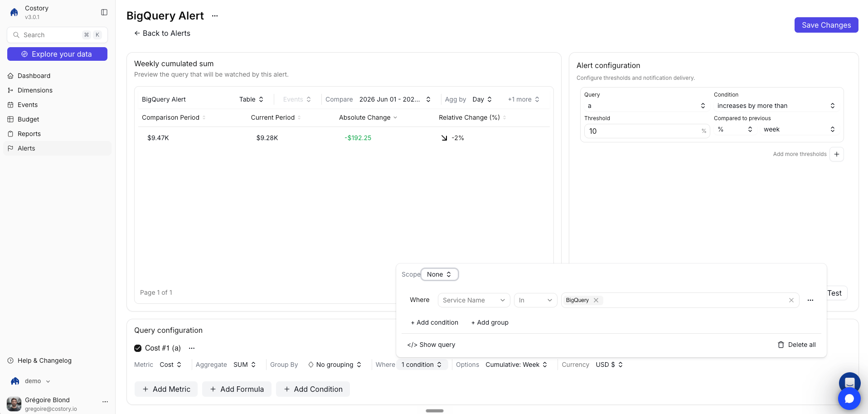Sort by Absolute Change column
The width and height of the screenshot is (868, 414).
368,117
